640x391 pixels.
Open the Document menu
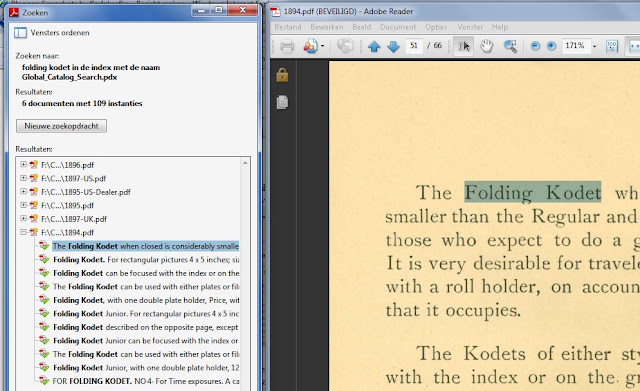[398, 27]
